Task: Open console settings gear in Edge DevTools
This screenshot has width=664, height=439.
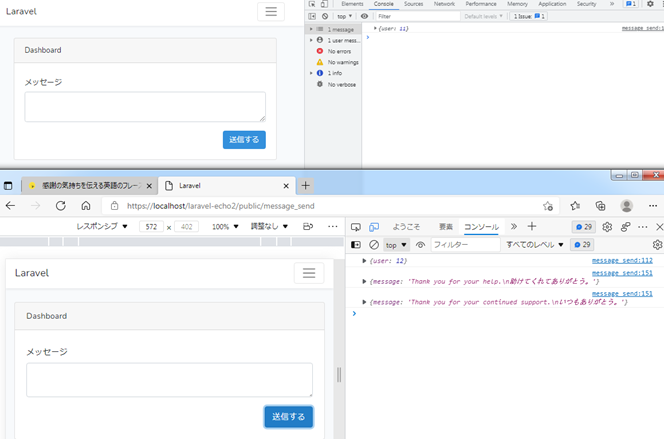Action: coord(657,245)
